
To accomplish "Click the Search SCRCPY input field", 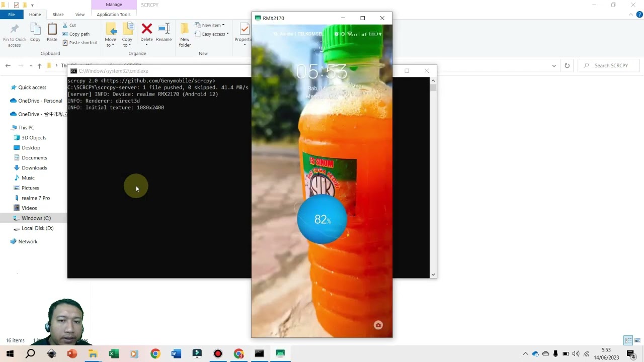I will (610, 65).
